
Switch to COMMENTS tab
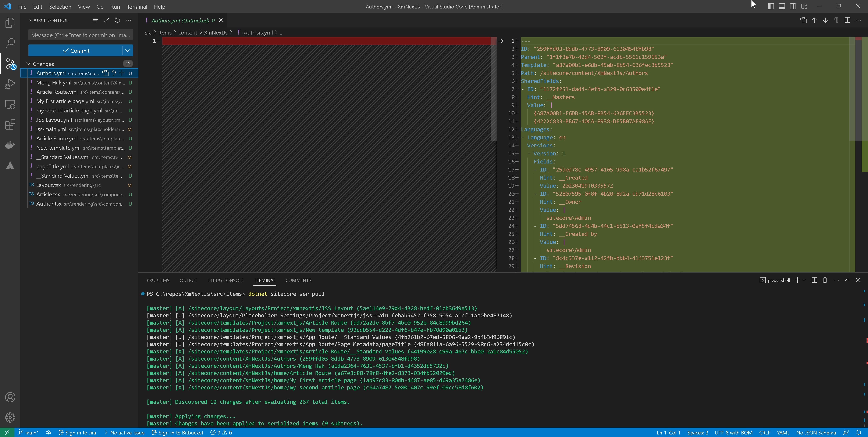point(298,280)
